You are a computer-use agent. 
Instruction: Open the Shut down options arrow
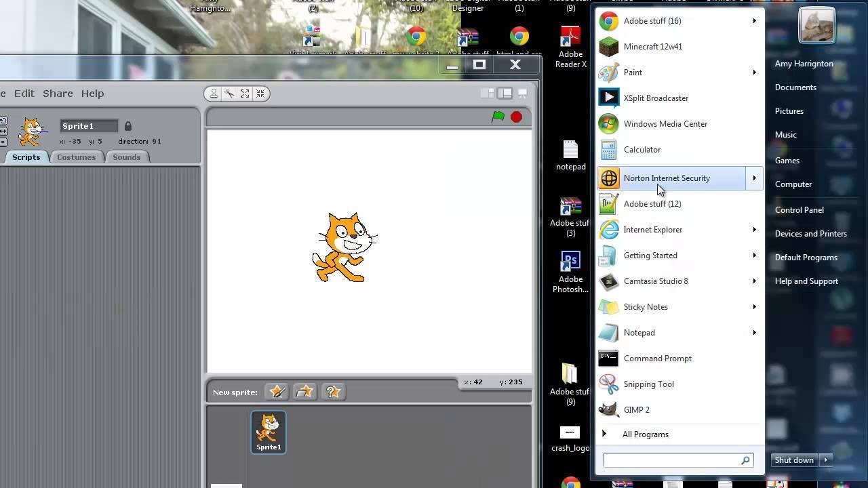point(826,460)
